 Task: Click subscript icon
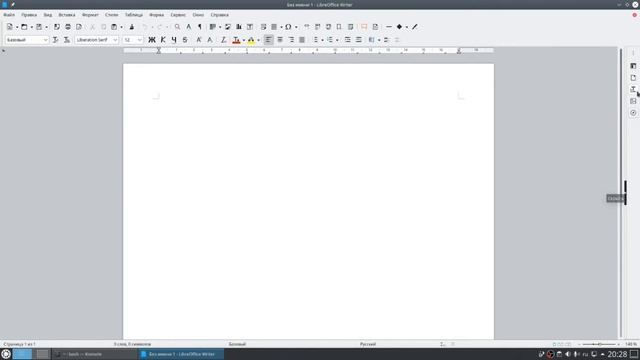tap(210, 40)
